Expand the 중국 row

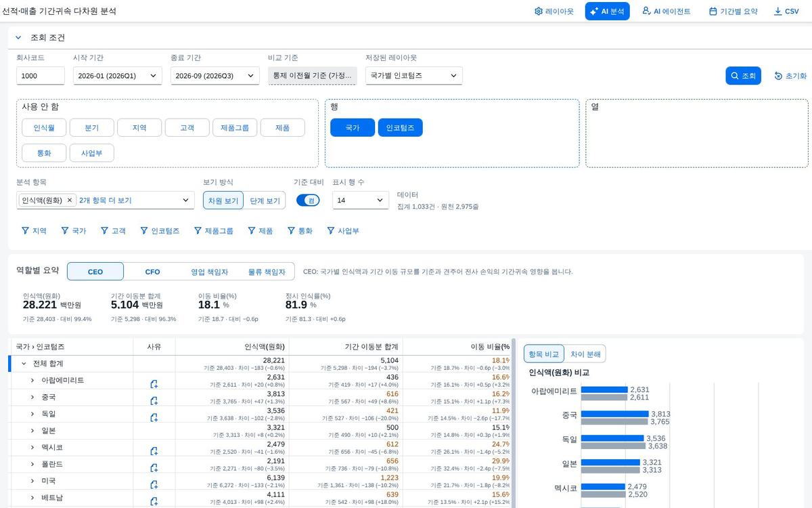[32, 397]
